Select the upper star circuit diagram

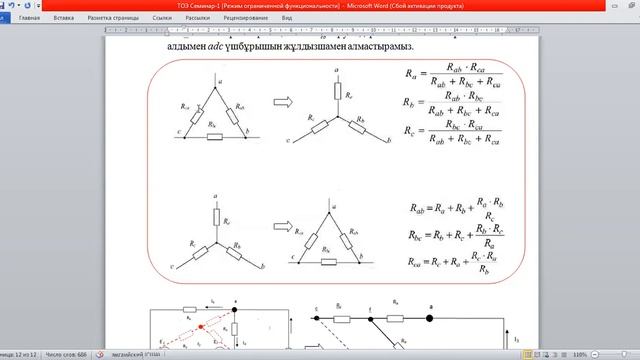[338, 106]
